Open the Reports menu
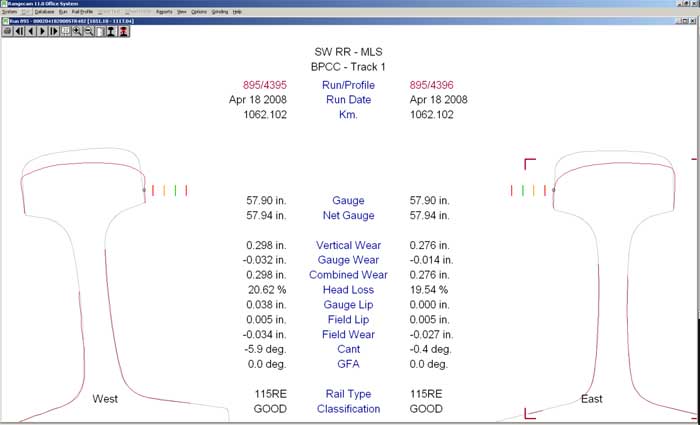 coord(164,11)
